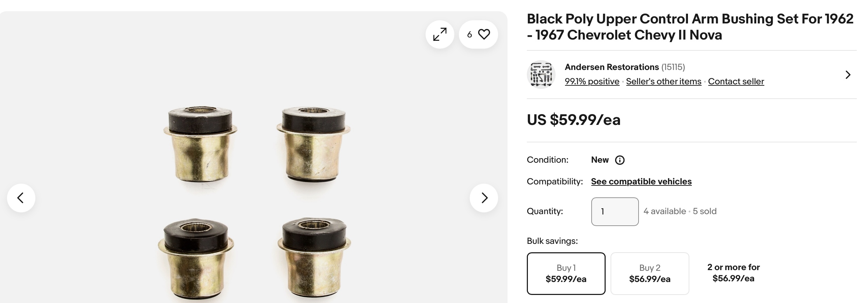Screen dimensions: 868x303
Task: Click the Quantity input field
Action: 615,211
